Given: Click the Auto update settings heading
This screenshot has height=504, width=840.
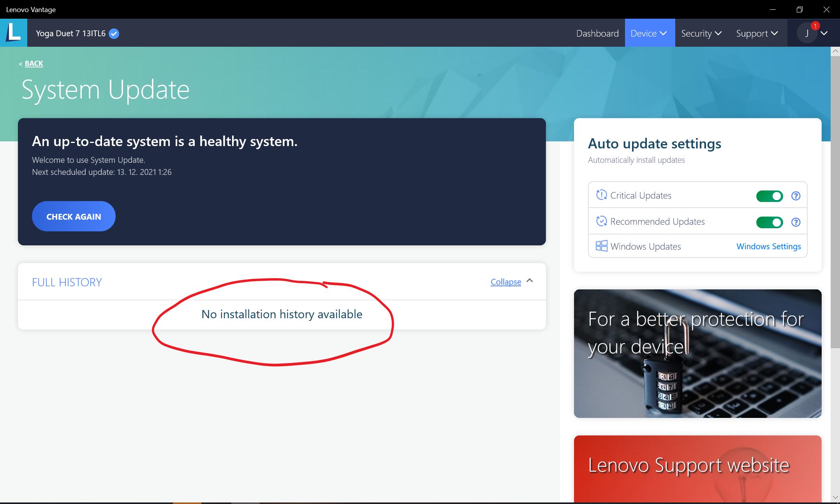Looking at the screenshot, I should click(654, 144).
